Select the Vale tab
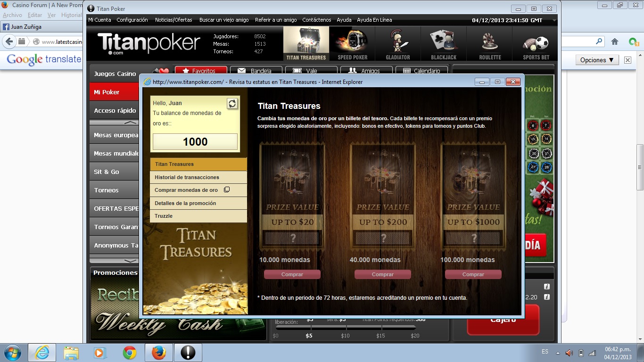This screenshot has width=644, height=362. click(311, 71)
